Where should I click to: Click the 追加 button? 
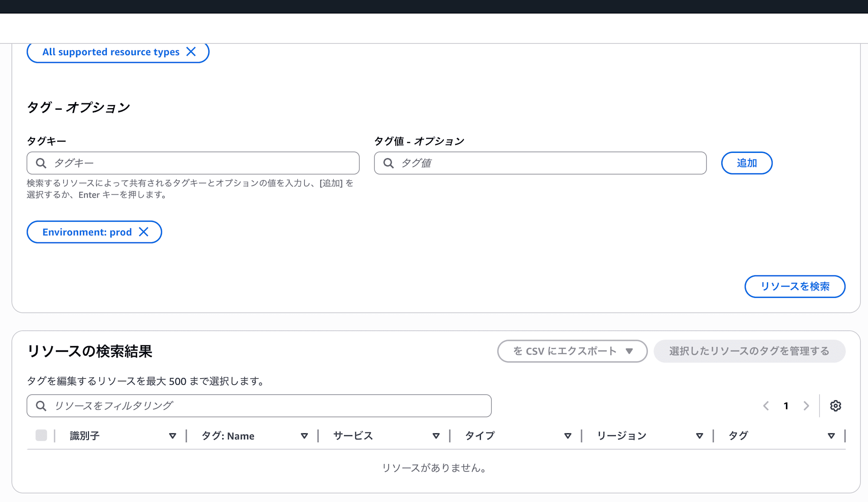pyautogui.click(x=746, y=163)
